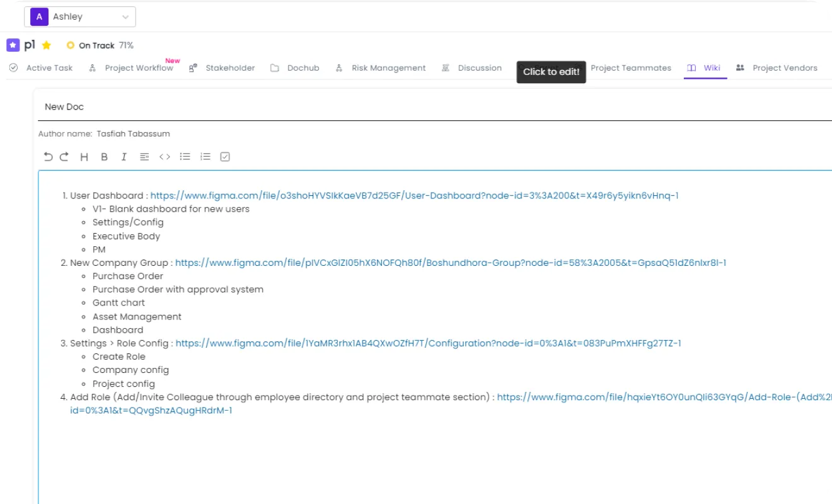The height and width of the screenshot is (504, 832).
Task: Insert code block with angle-brackets icon
Action: click(x=165, y=157)
